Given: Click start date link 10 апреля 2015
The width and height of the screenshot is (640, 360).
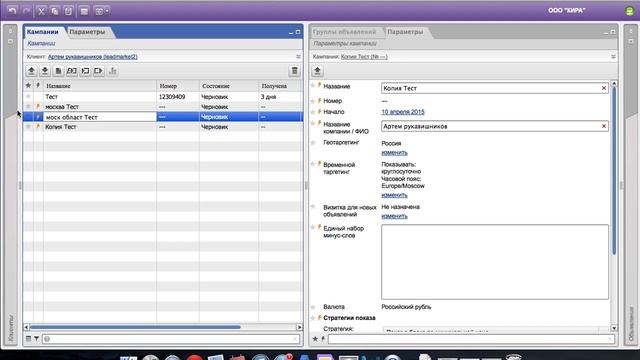Looking at the screenshot, I should click(x=403, y=112).
